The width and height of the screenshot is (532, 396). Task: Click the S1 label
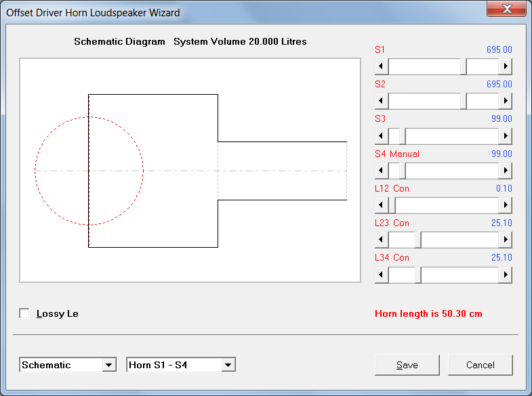[380, 49]
